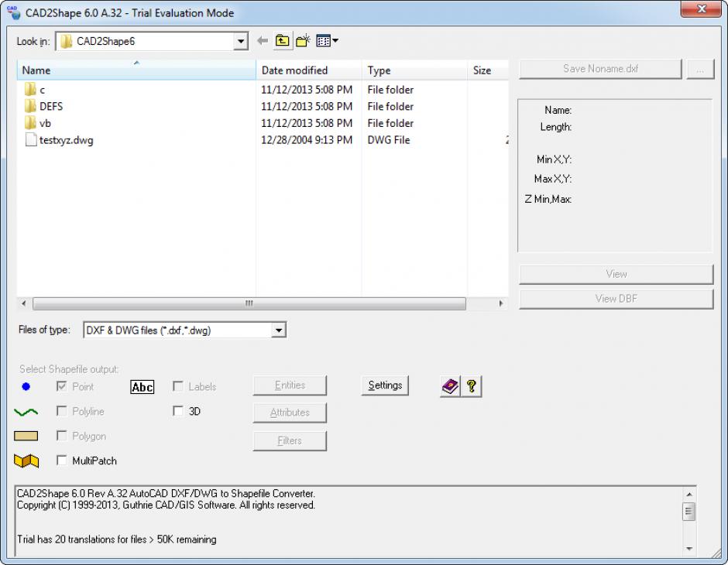Click the log vertical scrollbar thumb

click(689, 512)
